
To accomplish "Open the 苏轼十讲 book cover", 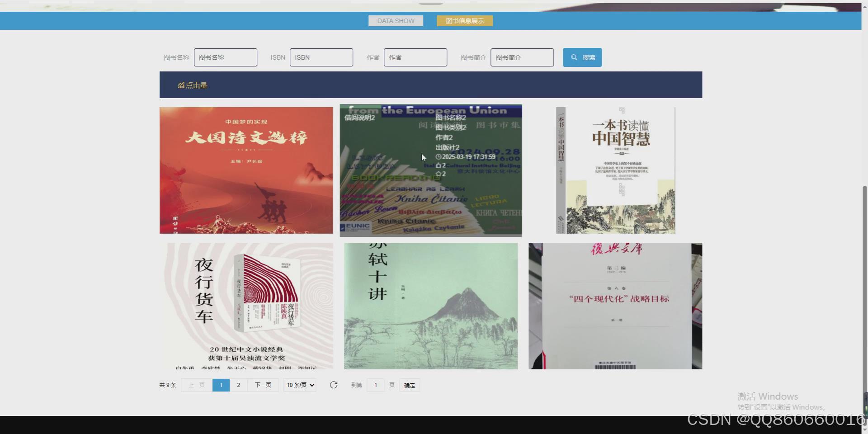I will tap(431, 306).
